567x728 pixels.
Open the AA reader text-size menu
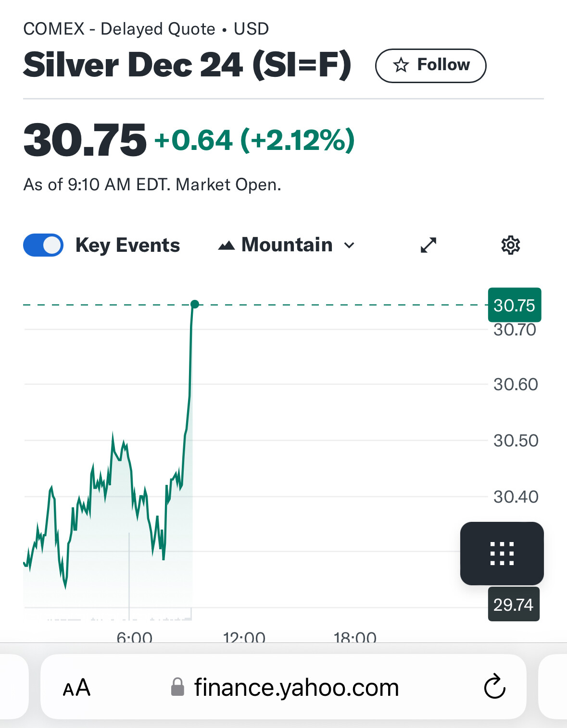pyautogui.click(x=76, y=688)
